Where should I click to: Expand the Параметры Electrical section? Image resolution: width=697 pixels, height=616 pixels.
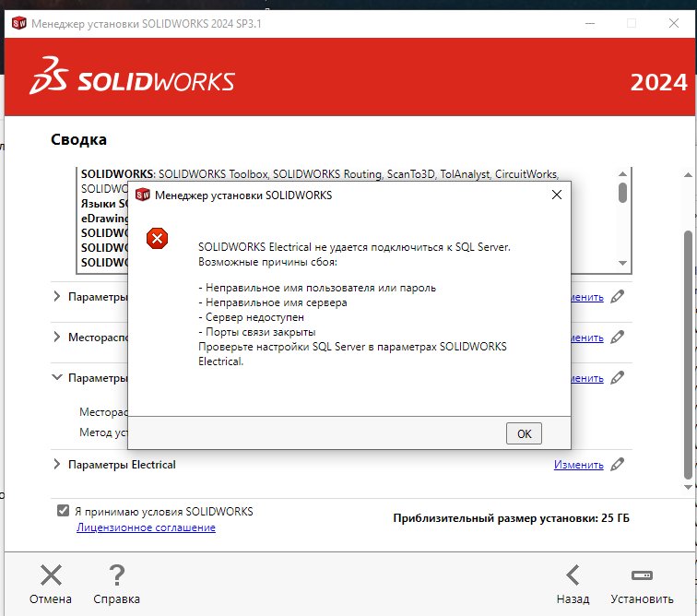pos(57,465)
